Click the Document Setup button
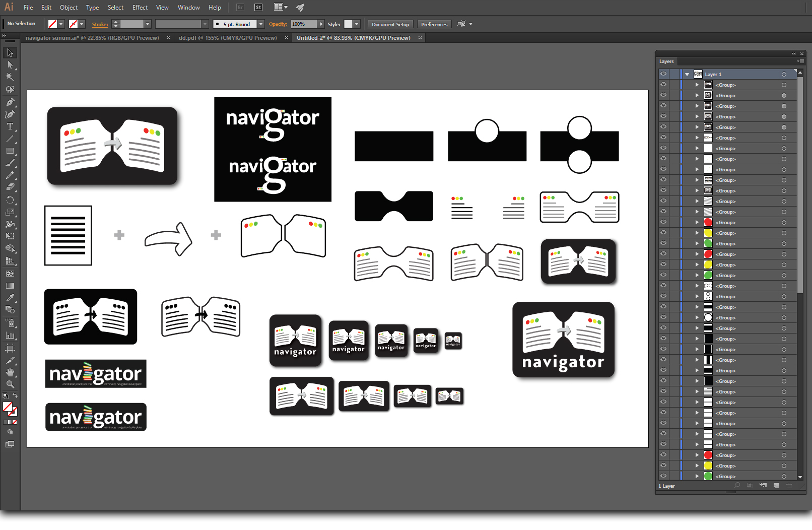 tap(390, 24)
